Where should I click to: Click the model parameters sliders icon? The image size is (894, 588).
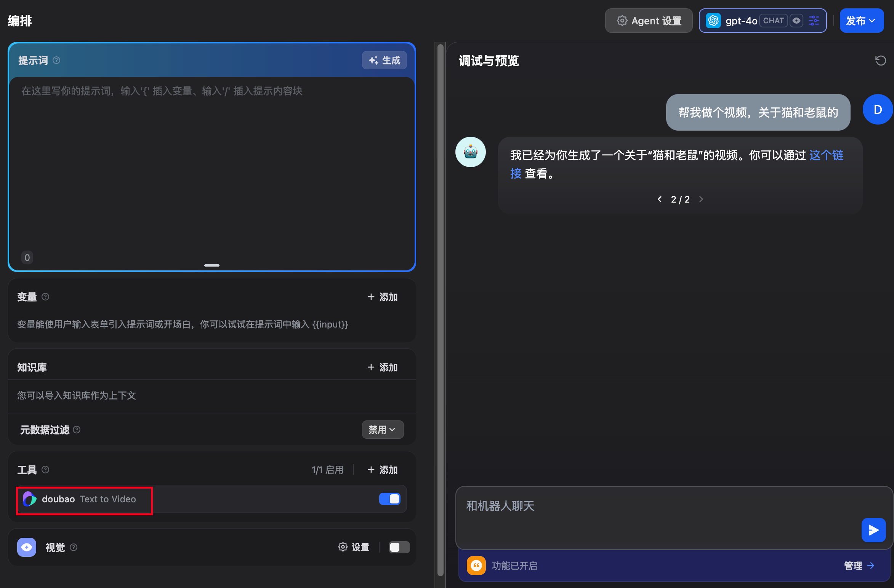point(814,21)
